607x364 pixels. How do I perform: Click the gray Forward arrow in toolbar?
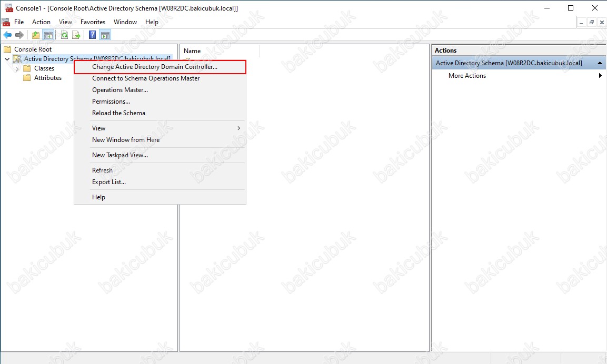(19, 35)
